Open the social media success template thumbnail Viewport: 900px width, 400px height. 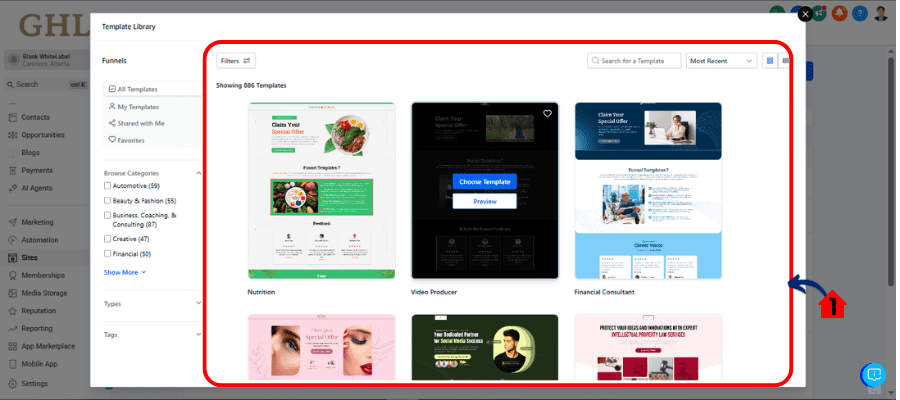pos(484,347)
